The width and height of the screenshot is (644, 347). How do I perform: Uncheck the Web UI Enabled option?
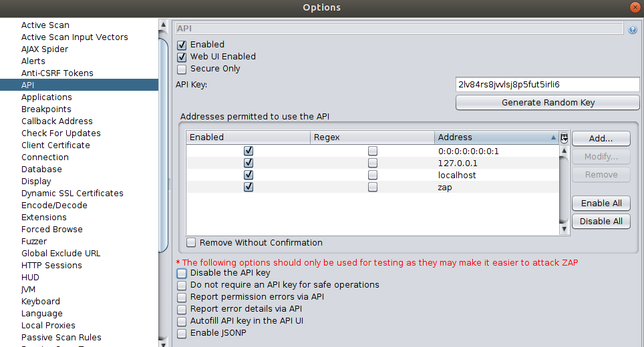click(182, 57)
